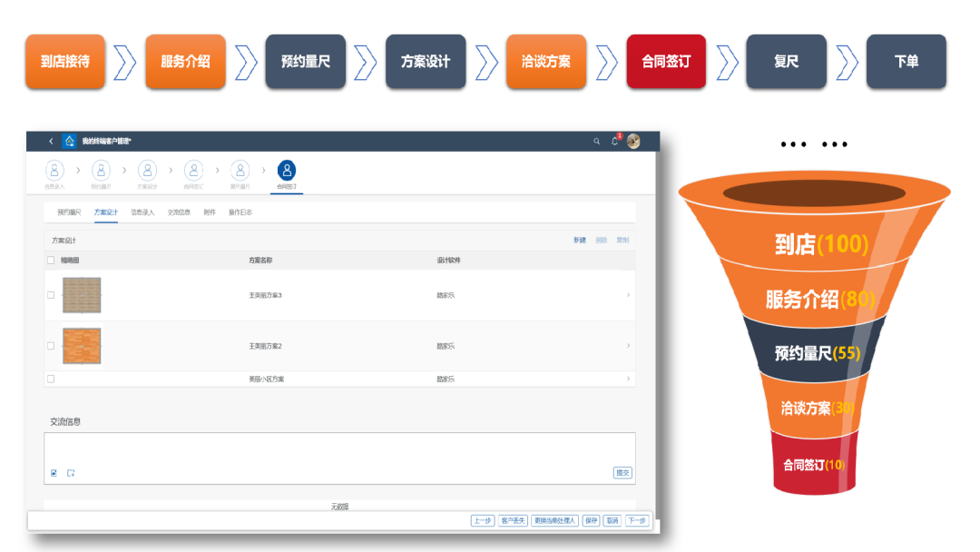
Task: Click the scheme name 王美丽方案3
Action: (x=265, y=295)
